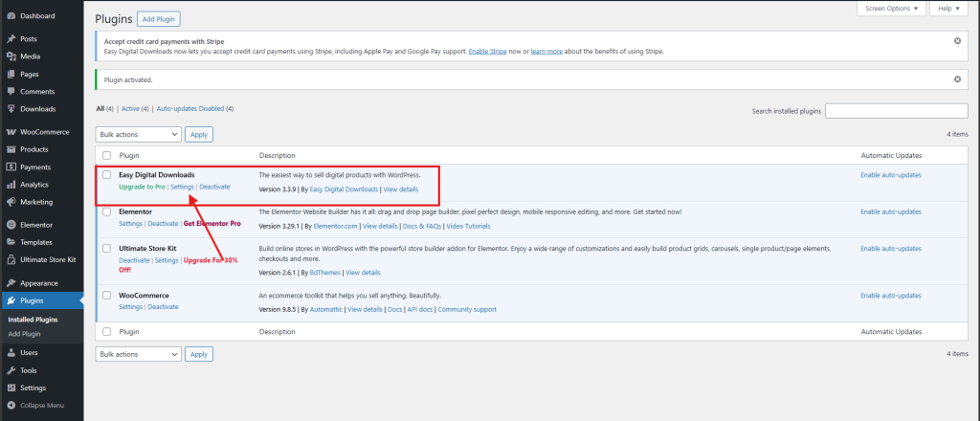
Task: Click the bottom Apply button
Action: (199, 354)
